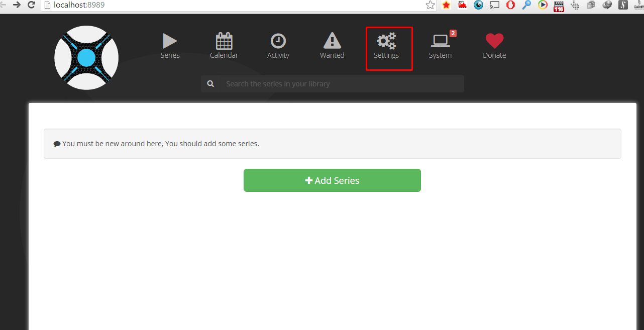Open the Cast extension icon
The height and width of the screenshot is (330, 644).
click(494, 5)
